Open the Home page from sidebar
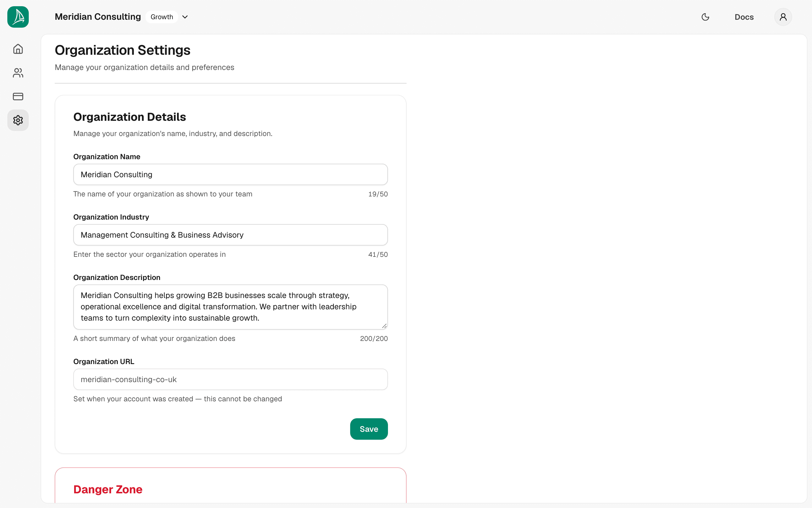The image size is (812, 508). [18, 49]
